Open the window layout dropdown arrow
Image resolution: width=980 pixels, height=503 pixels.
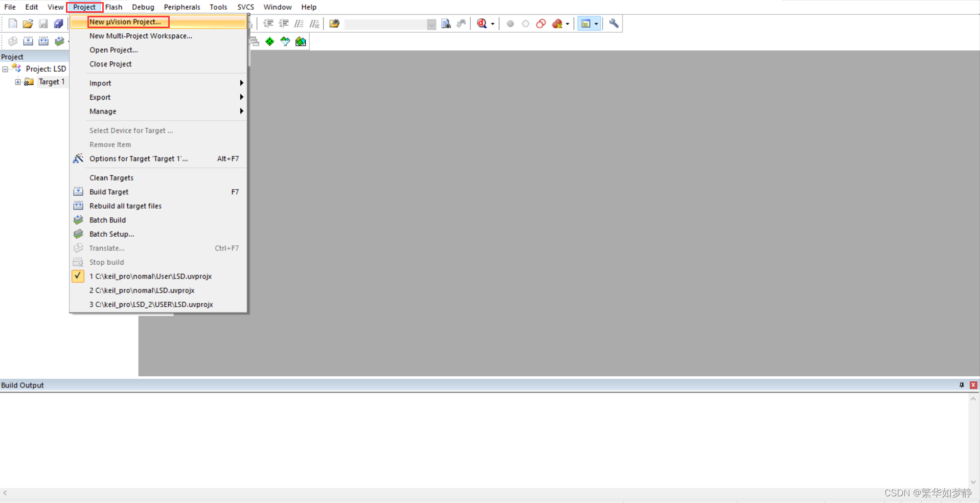point(596,24)
